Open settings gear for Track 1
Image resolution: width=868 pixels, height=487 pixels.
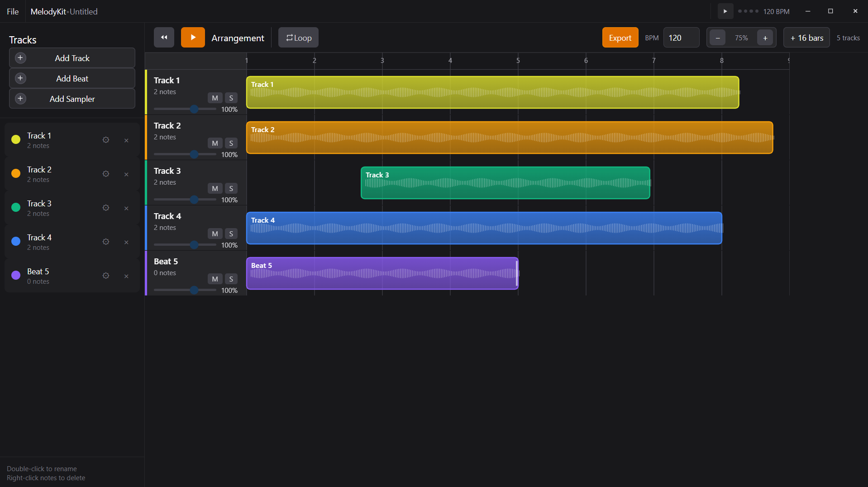click(x=106, y=140)
